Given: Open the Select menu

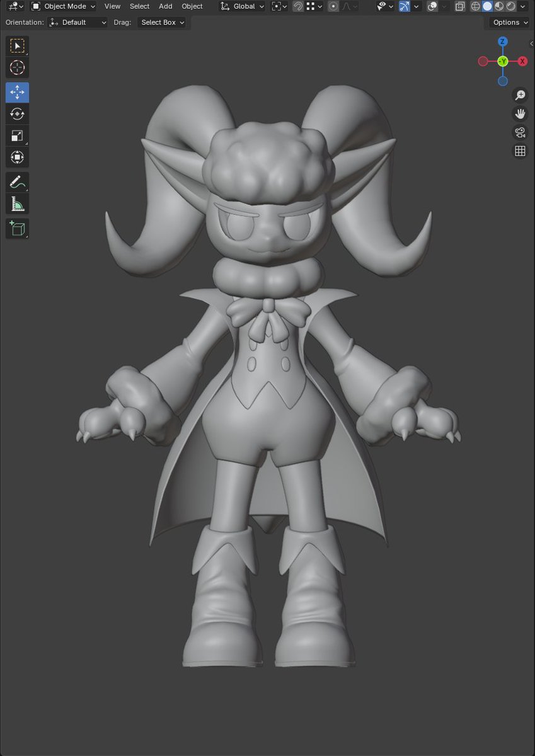Looking at the screenshot, I should coord(139,6).
